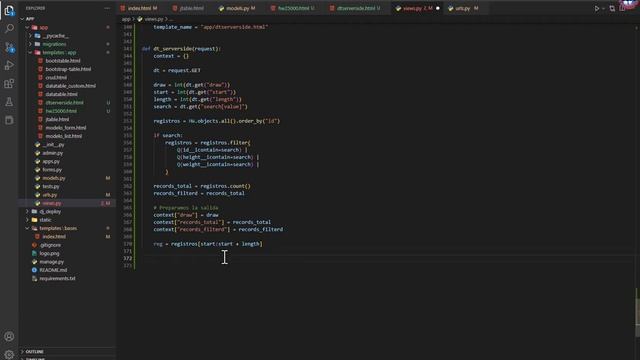
Task: Open the Extensions view
Action: click(x=9, y=84)
